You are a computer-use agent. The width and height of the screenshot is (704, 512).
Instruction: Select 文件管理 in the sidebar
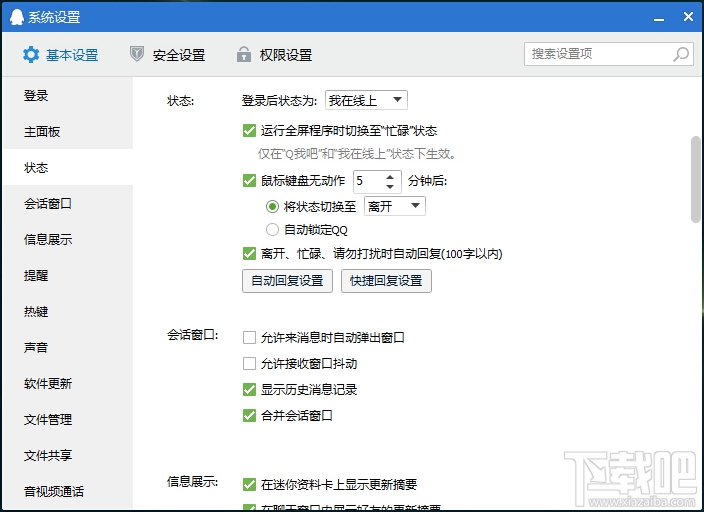pyautogui.click(x=68, y=419)
